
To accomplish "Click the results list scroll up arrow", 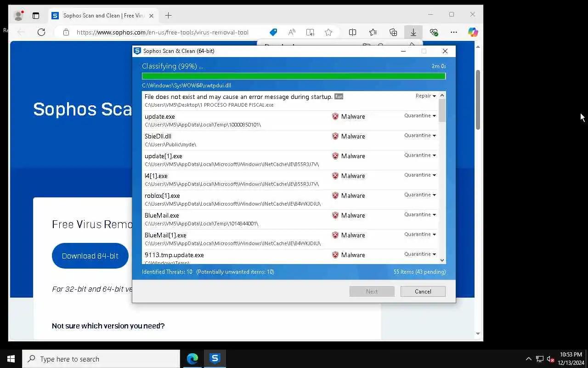I will (x=442, y=96).
